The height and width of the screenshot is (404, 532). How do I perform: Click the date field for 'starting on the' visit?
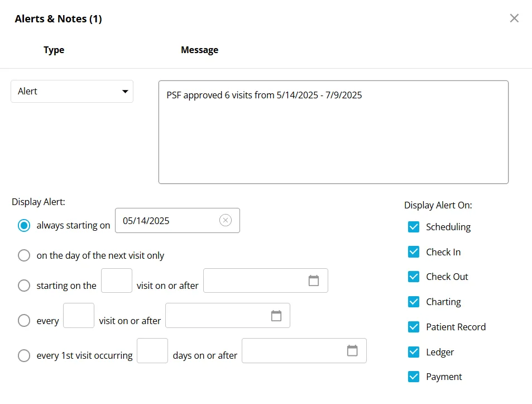coord(266,281)
